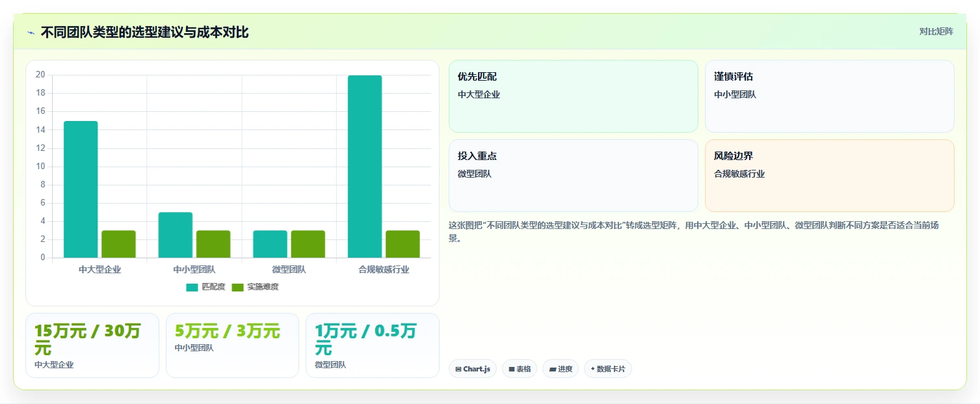Click the lightning icon beside the title
Image resolution: width=980 pixels, height=404 pixels.
pyautogui.click(x=31, y=33)
